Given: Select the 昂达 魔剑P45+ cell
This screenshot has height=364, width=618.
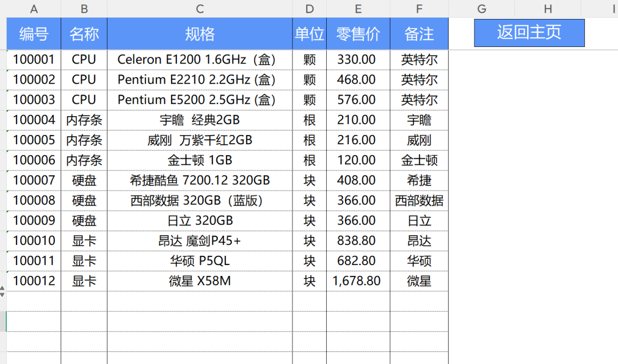Looking at the screenshot, I should (200, 241).
